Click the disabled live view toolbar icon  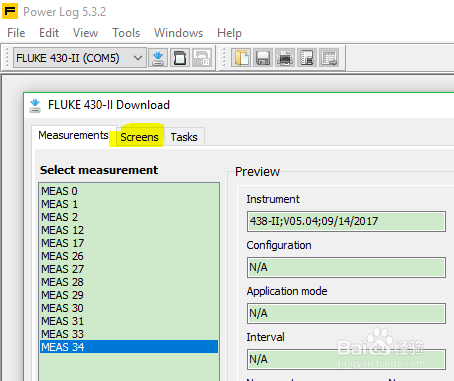tap(202, 58)
